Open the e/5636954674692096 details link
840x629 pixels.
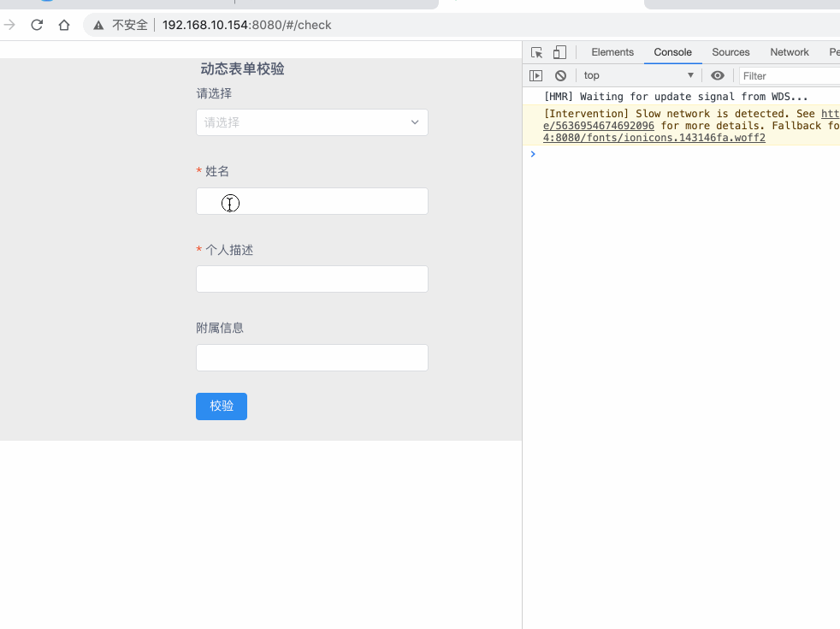click(x=599, y=126)
